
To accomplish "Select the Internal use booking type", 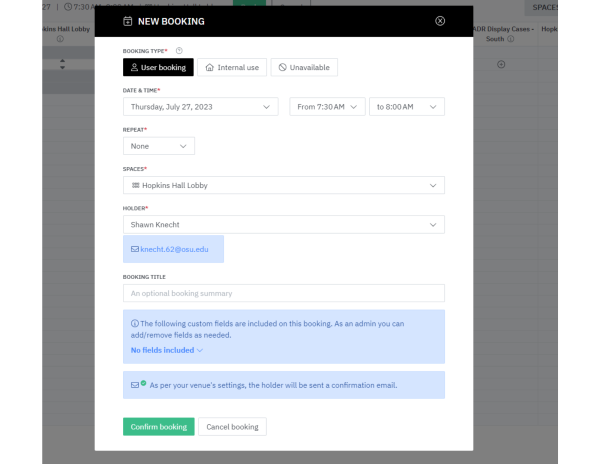I will coord(232,67).
